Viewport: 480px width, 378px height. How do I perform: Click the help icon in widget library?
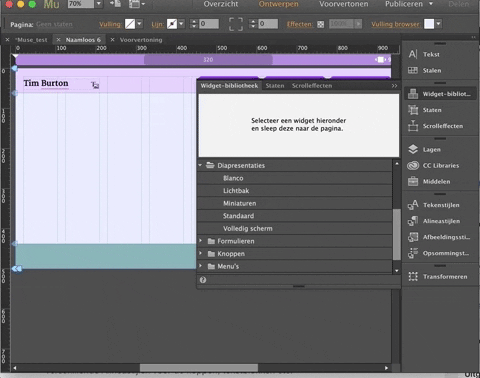tap(203, 280)
